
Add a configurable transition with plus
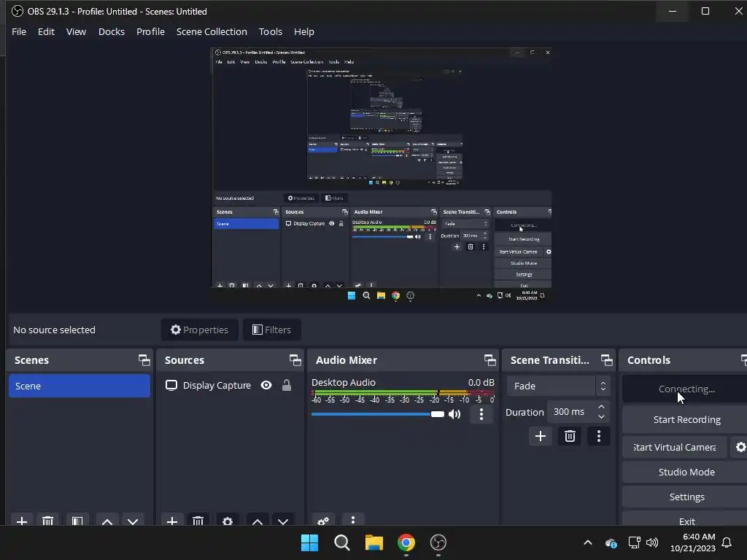[541, 436]
